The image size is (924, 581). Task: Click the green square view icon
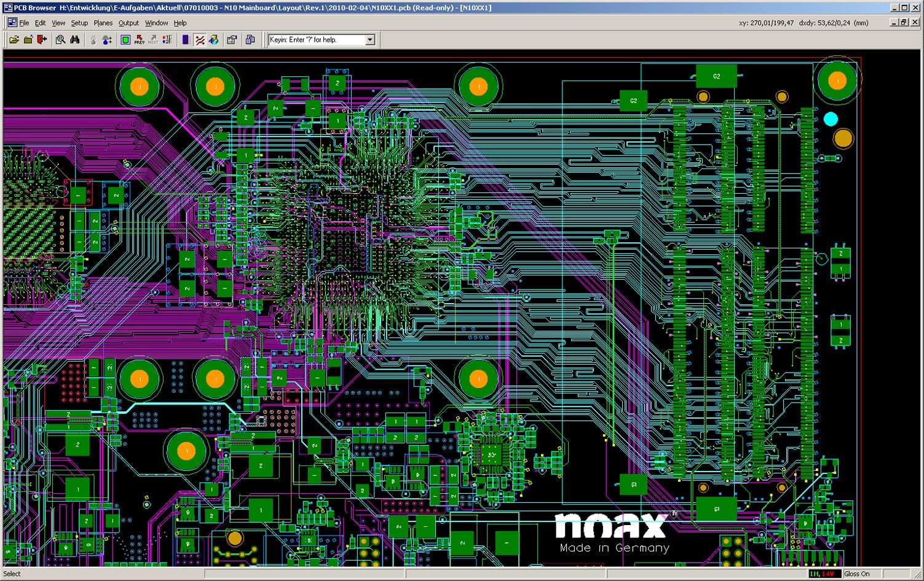tap(125, 40)
